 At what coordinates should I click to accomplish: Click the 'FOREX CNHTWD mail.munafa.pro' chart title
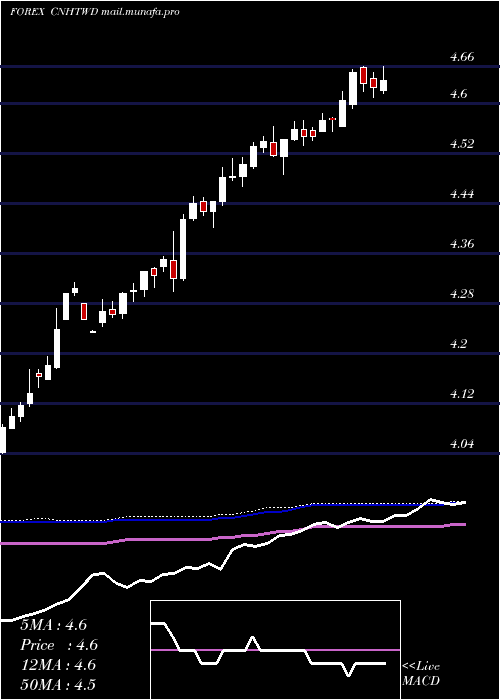point(95,12)
